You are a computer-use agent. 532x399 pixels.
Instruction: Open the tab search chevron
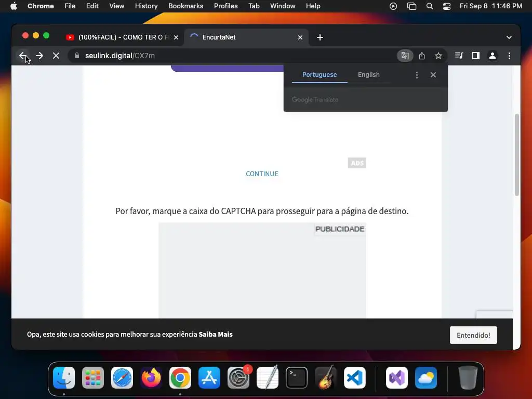[x=509, y=37]
